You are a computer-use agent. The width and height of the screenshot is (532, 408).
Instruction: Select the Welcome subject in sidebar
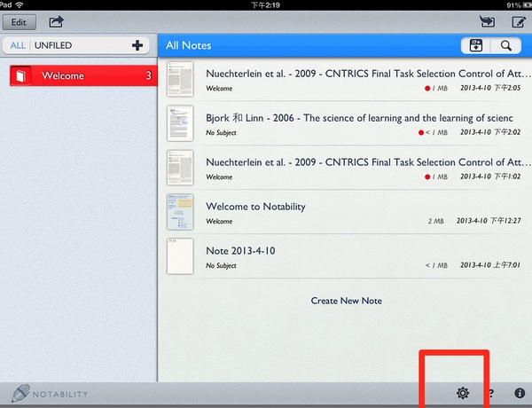tap(80, 76)
